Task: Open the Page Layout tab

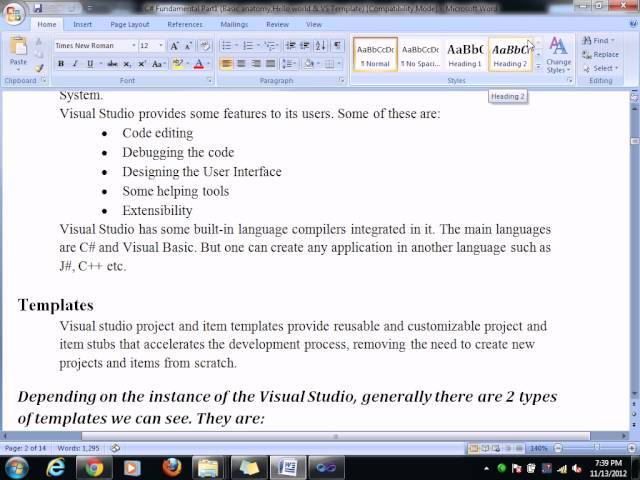Action: tap(130, 24)
